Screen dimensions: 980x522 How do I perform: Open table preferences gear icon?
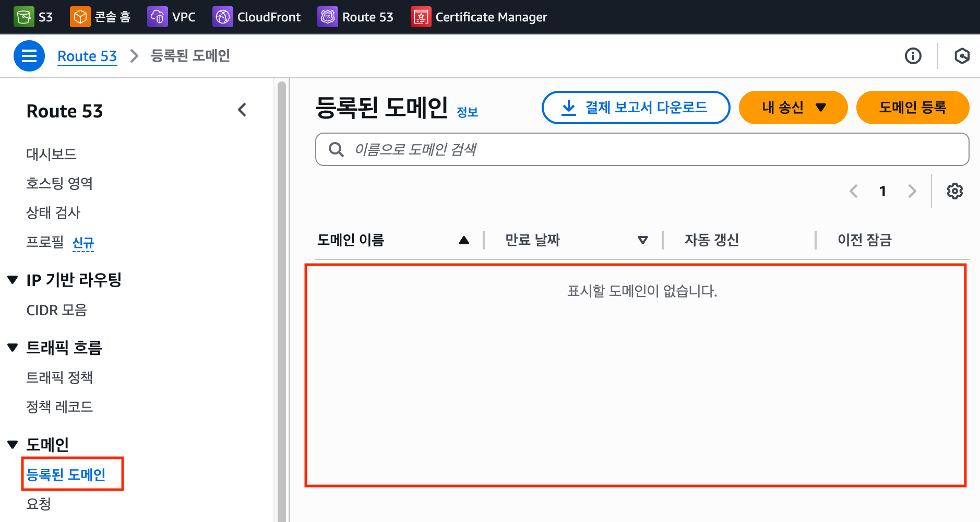click(x=954, y=191)
